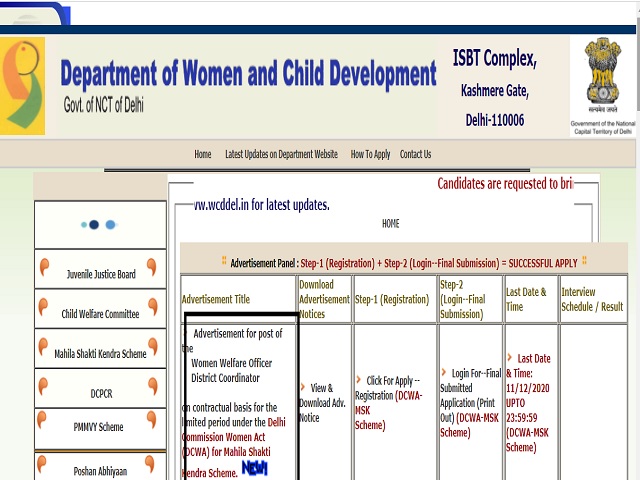The height and width of the screenshot is (480, 640).
Task: Open Latest Updates on Department Website
Action: click(281, 154)
